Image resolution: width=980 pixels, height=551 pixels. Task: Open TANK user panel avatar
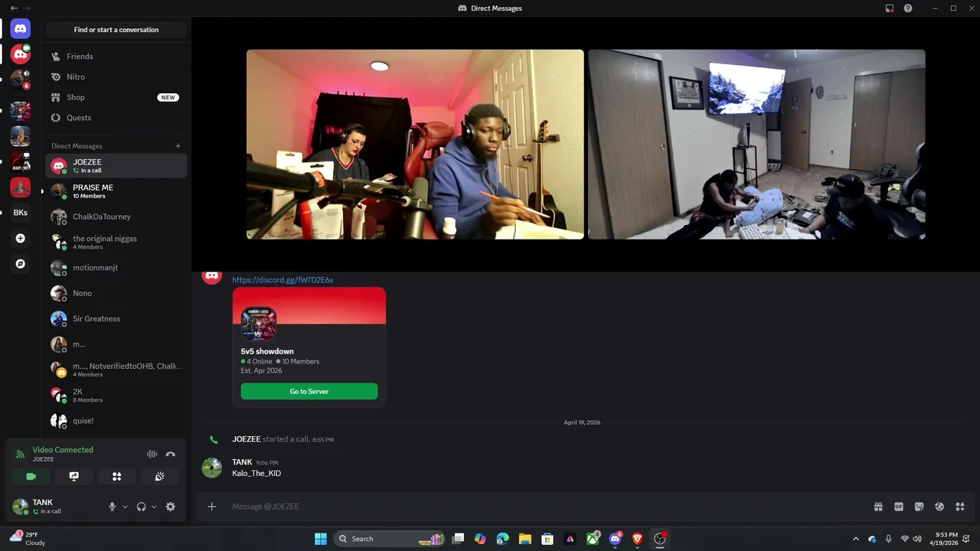(x=21, y=507)
